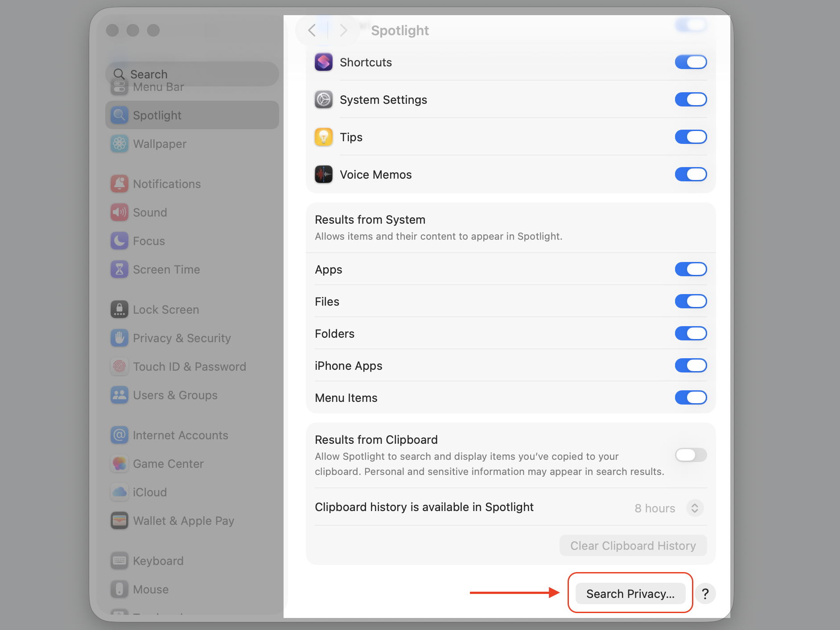Open Game Center in the sidebar
The width and height of the screenshot is (840, 630).
[x=192, y=463]
